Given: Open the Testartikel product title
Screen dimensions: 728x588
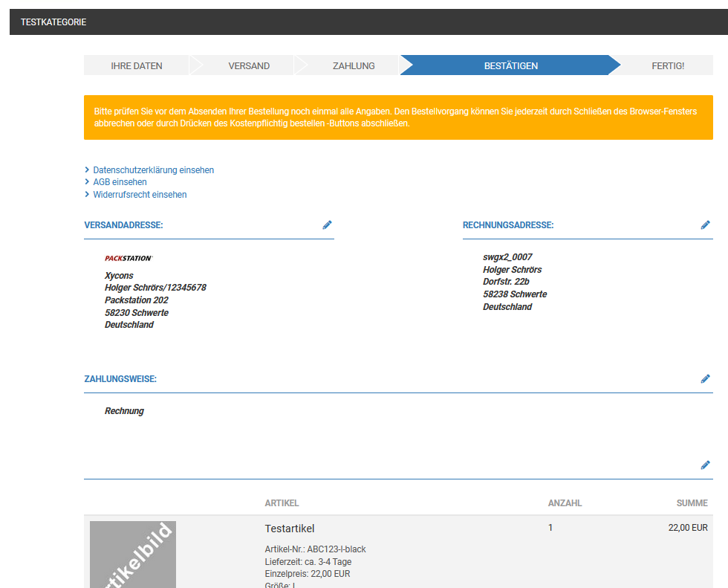Looking at the screenshot, I should click(x=290, y=529).
